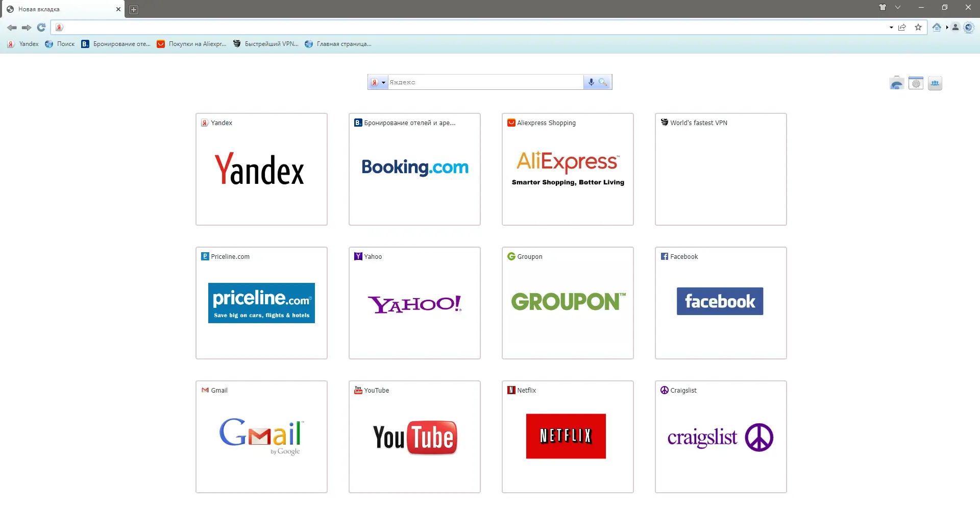Submit search with magnifying glass icon
This screenshot has width=980, height=531.
pyautogui.click(x=603, y=82)
